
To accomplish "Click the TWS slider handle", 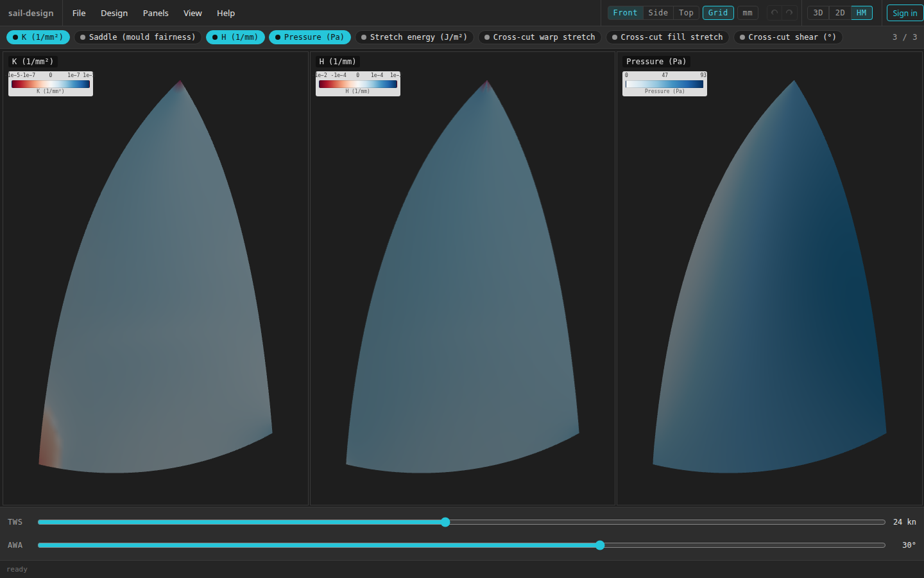I will point(445,522).
